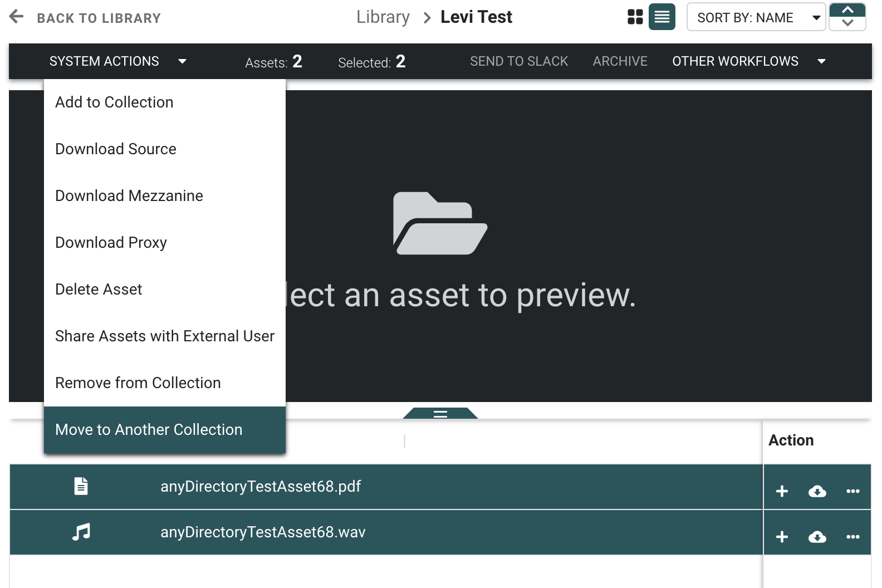
Task: Collapse the System Actions dropdown
Action: (x=117, y=61)
